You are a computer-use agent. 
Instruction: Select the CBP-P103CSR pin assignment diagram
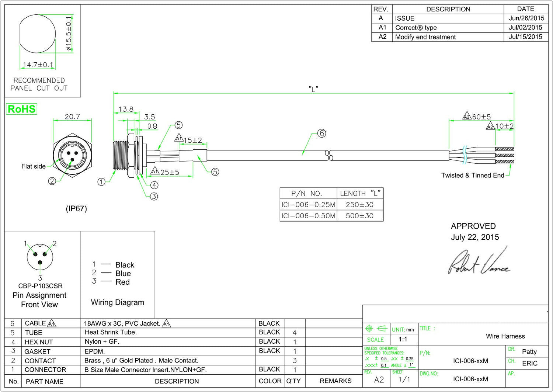pyautogui.click(x=40, y=263)
